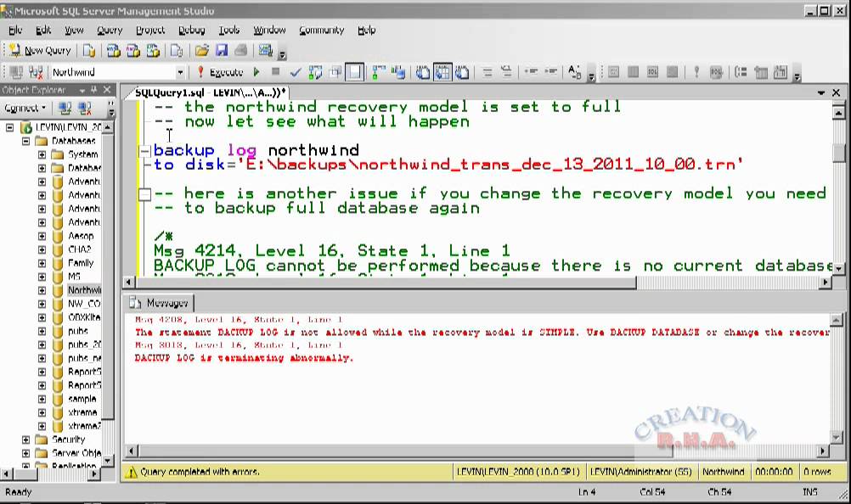Click Specify Values for Template Parameters icon

pyautogui.click(x=574, y=72)
